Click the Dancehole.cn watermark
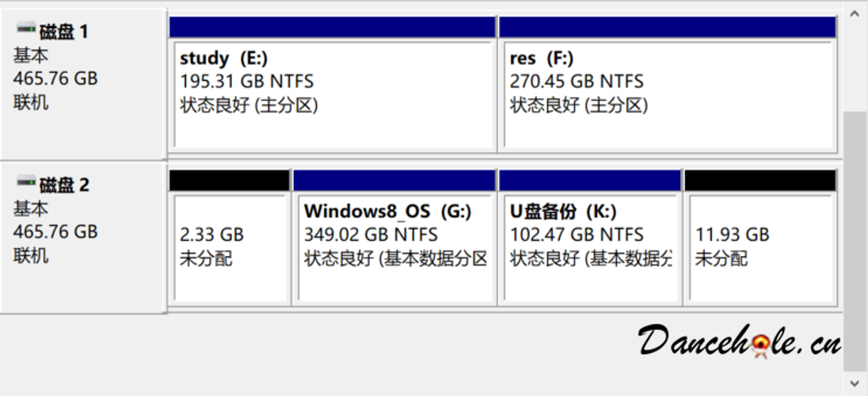The height and width of the screenshot is (396, 868). click(x=740, y=341)
